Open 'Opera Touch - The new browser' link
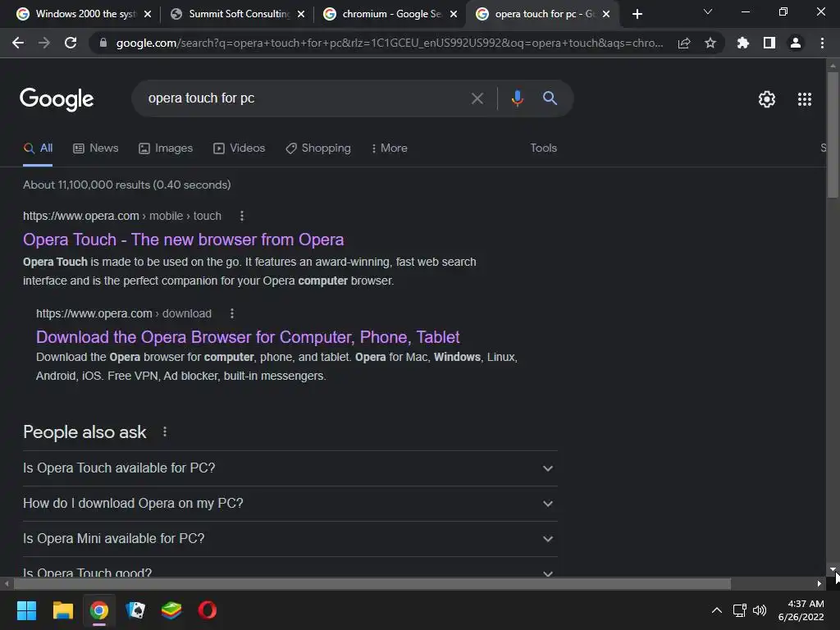The width and height of the screenshot is (840, 630). 183,240
